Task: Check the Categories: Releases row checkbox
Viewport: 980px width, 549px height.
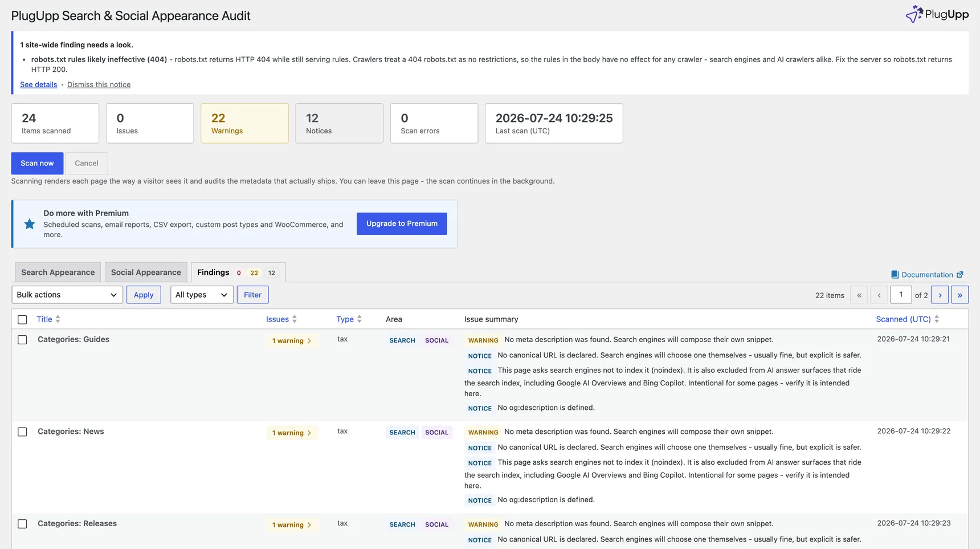Action: tap(22, 524)
